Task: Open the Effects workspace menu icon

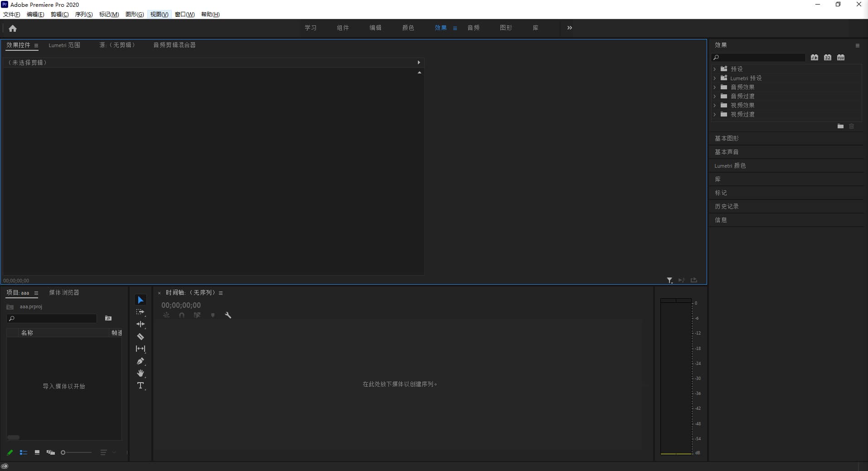Action: [455, 28]
